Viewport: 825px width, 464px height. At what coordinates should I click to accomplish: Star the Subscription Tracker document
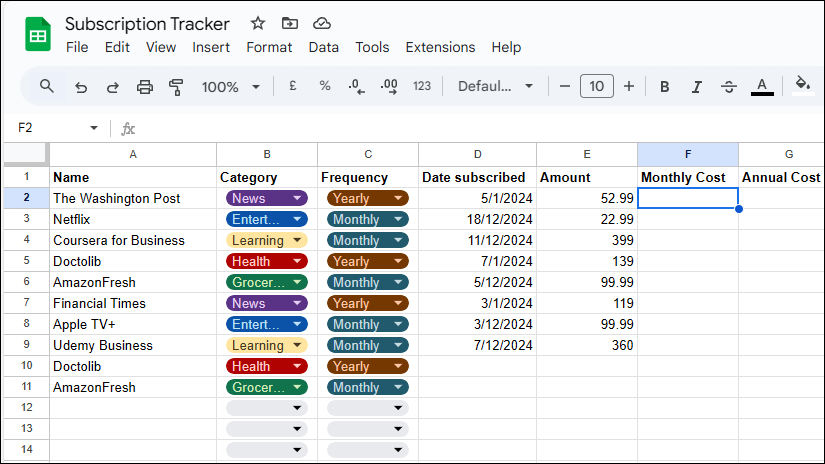click(x=257, y=23)
